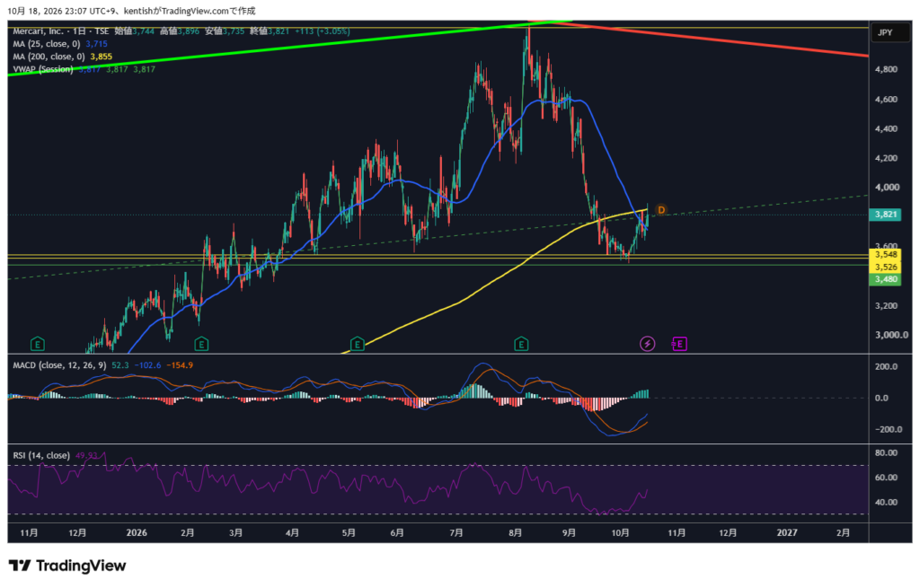Select the MA (25, close, 0) legend
The width and height of the screenshot is (920, 588).
[47, 44]
